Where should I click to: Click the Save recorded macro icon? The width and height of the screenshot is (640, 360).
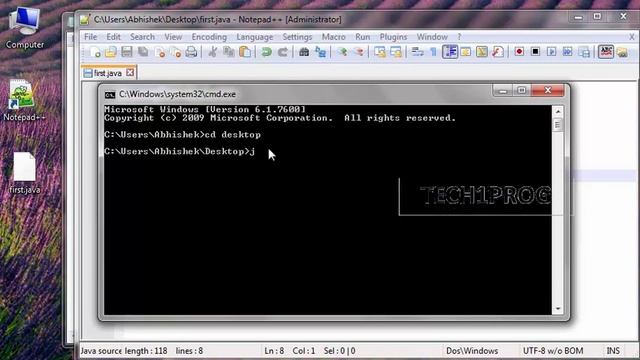(584, 52)
